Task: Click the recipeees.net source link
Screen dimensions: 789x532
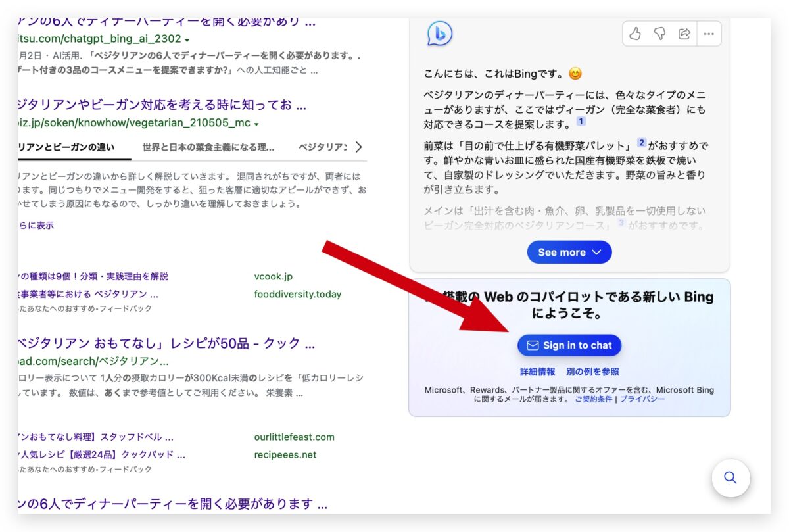Action: (x=285, y=454)
